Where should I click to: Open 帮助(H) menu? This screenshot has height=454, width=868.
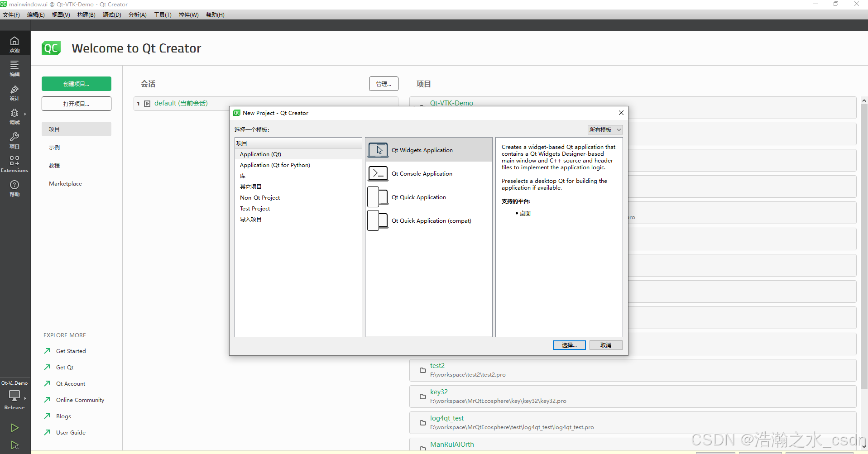(x=215, y=14)
